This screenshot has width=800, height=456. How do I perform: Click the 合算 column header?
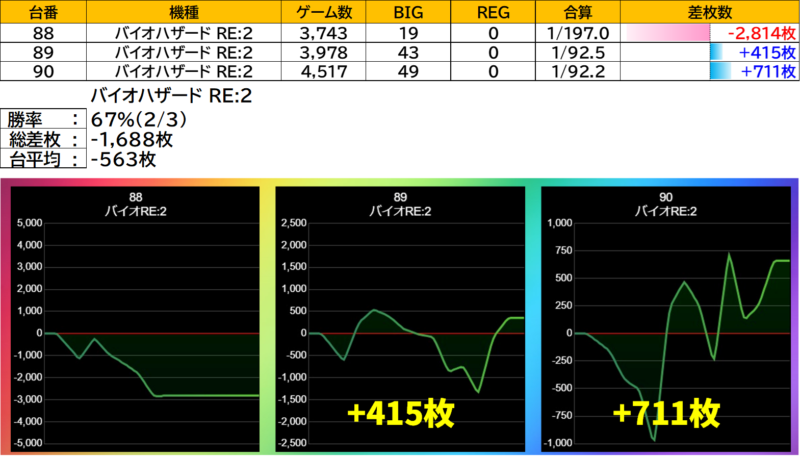578,12
